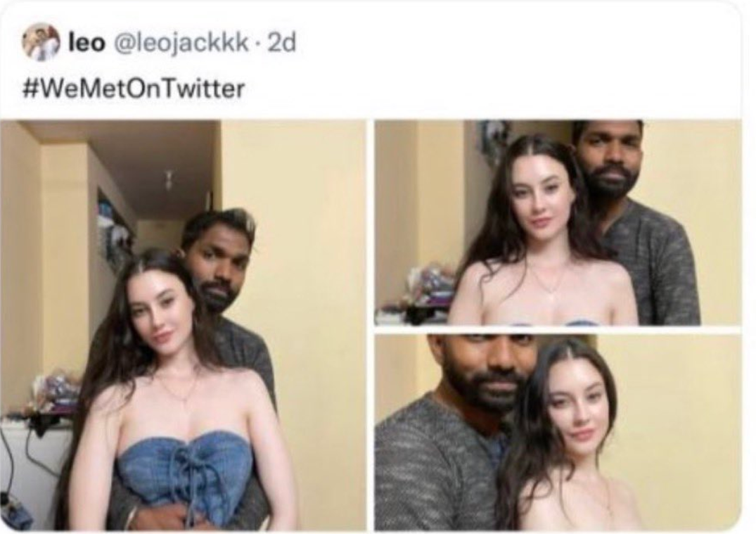Open leo's profile picture avatar
756x534 pixels.
tap(41, 42)
